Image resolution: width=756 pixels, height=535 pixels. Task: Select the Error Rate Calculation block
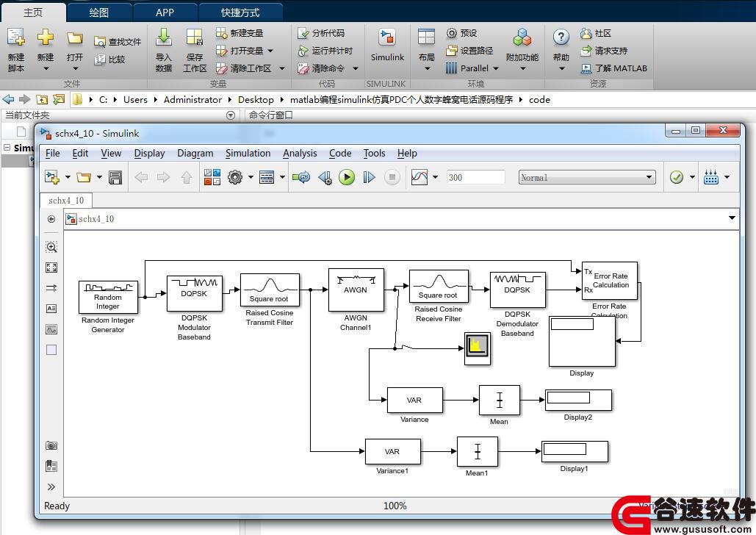[610, 280]
